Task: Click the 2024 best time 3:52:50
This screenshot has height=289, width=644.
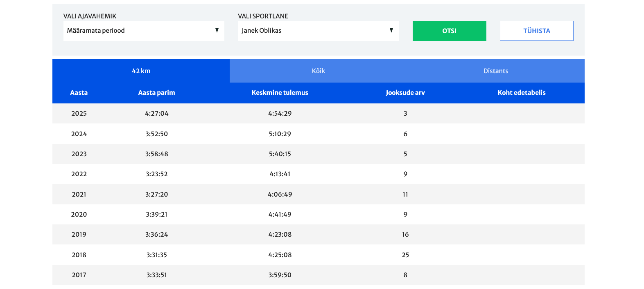Action: (156, 134)
